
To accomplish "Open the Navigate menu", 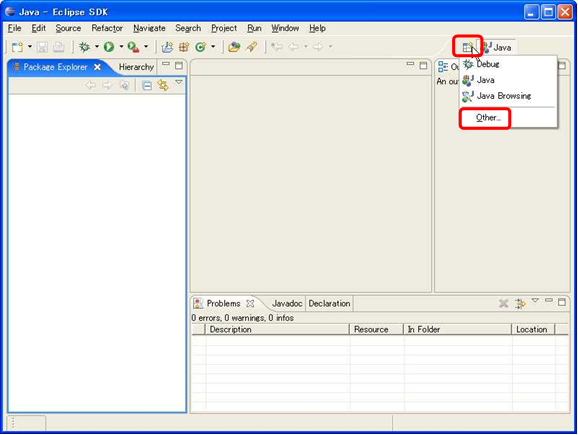I will (149, 28).
